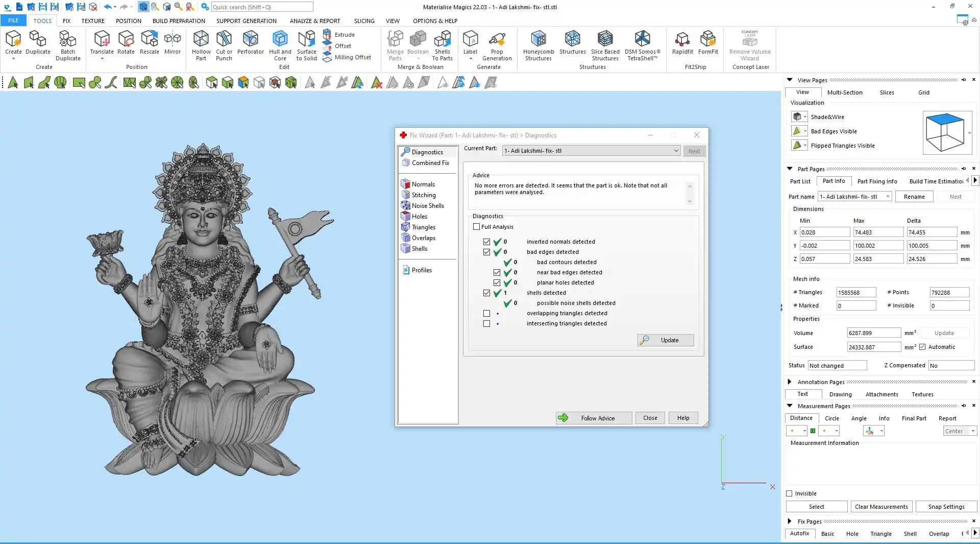Open the SUPPORT GENERATION ribbon tab
980x544 pixels.
pos(246,21)
